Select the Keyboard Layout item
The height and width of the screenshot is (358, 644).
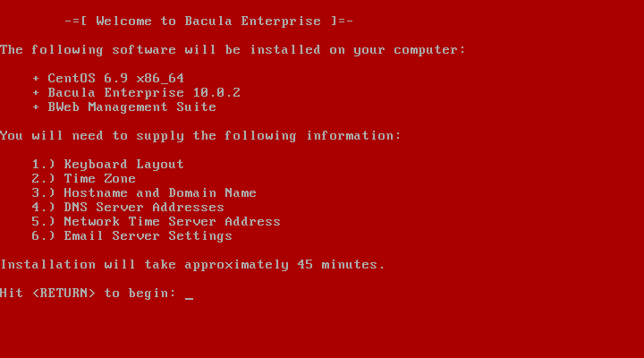click(123, 165)
